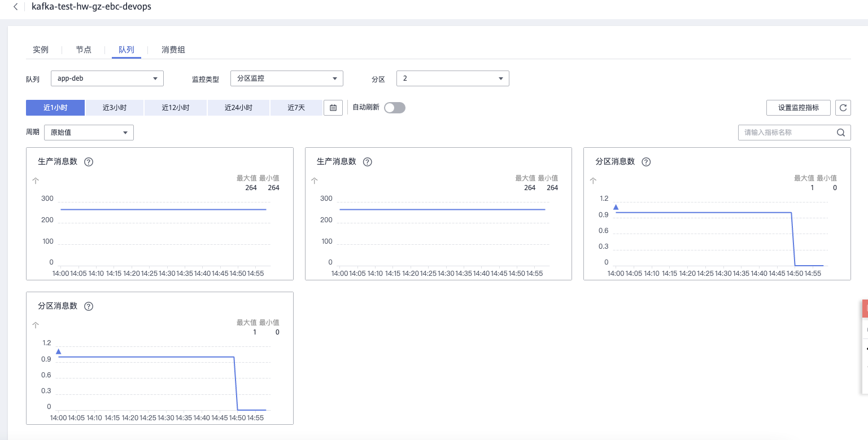Click help icon on top-right 分区消息数 chart
868x440 pixels.
(646, 162)
